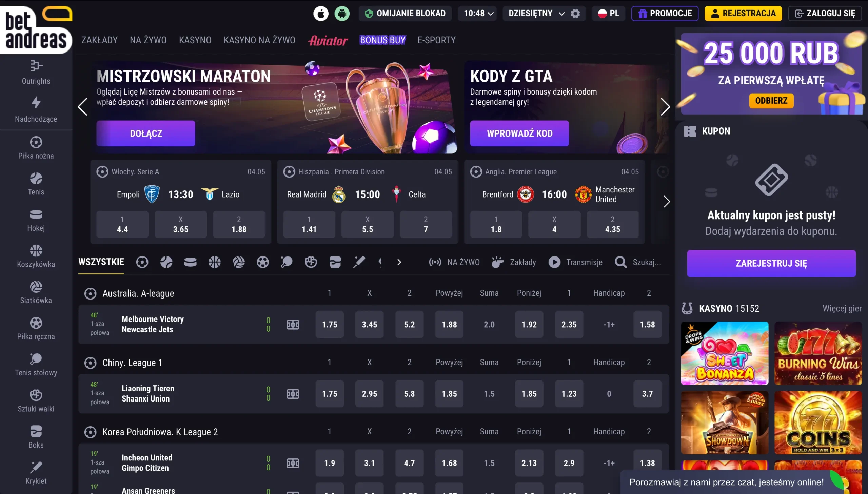Open the Android app download icon

pos(342,14)
